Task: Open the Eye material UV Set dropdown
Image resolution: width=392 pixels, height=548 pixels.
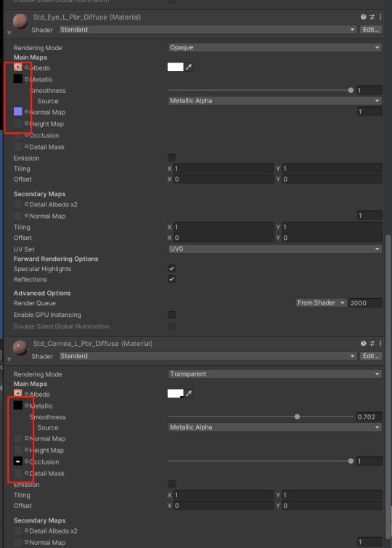Action: pyautogui.click(x=275, y=249)
